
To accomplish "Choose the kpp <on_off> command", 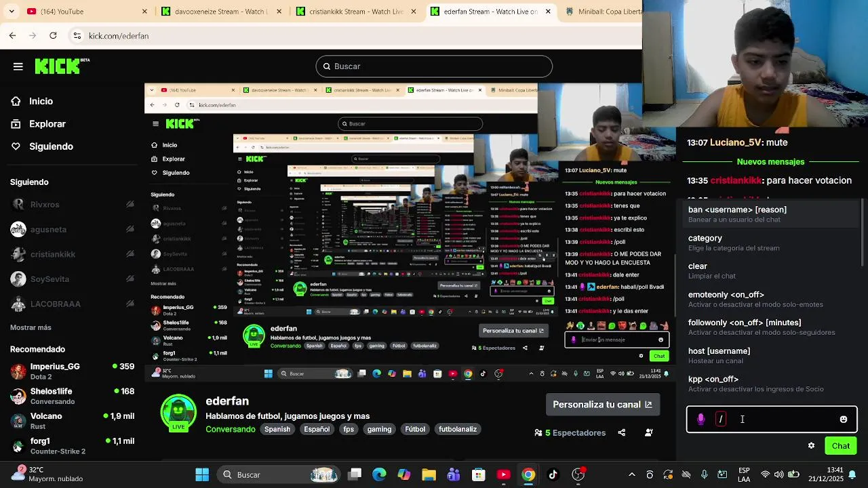I will click(770, 384).
